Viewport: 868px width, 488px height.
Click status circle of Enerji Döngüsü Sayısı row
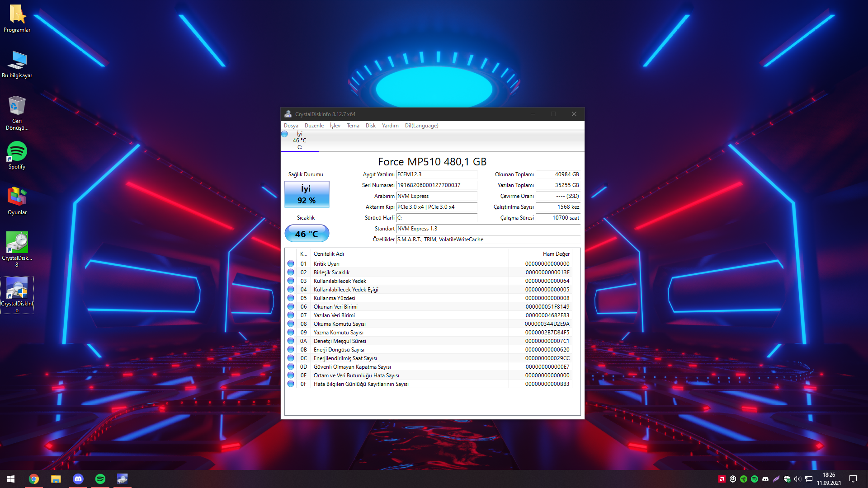tap(291, 349)
